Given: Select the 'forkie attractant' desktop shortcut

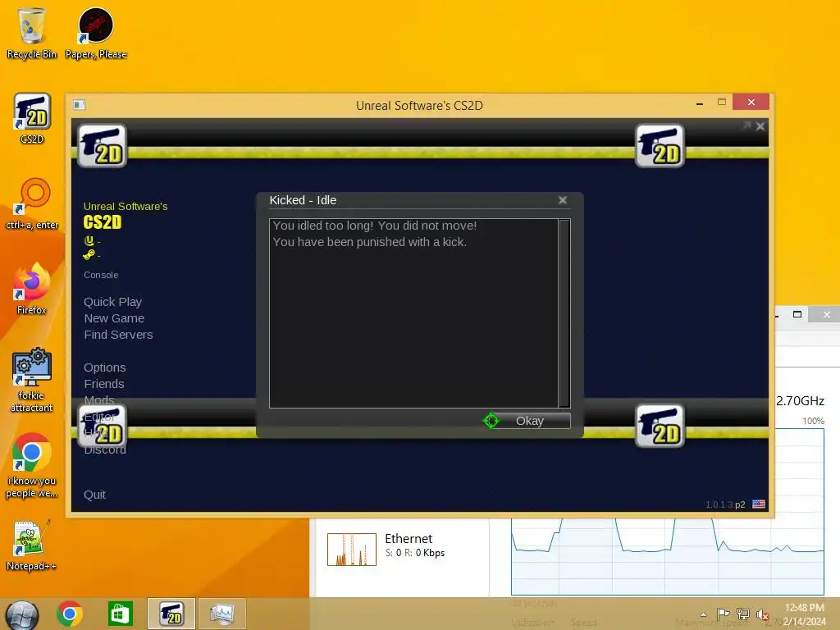Looking at the screenshot, I should coord(32,380).
